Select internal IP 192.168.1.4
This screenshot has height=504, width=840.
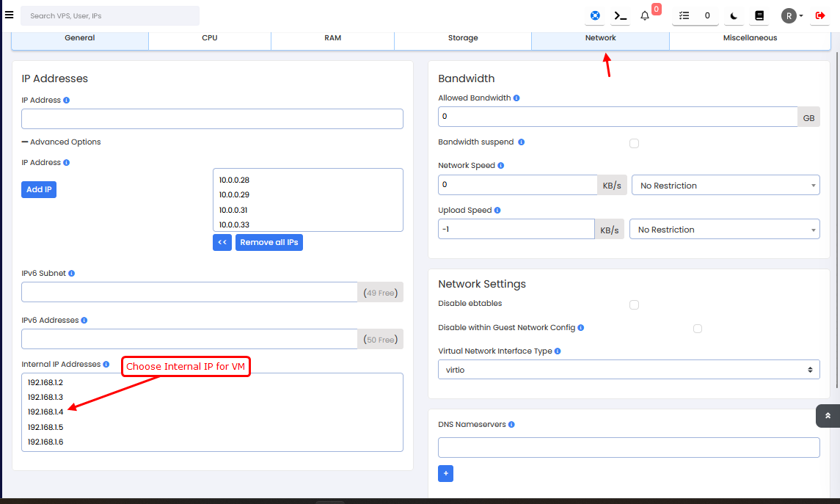45,412
